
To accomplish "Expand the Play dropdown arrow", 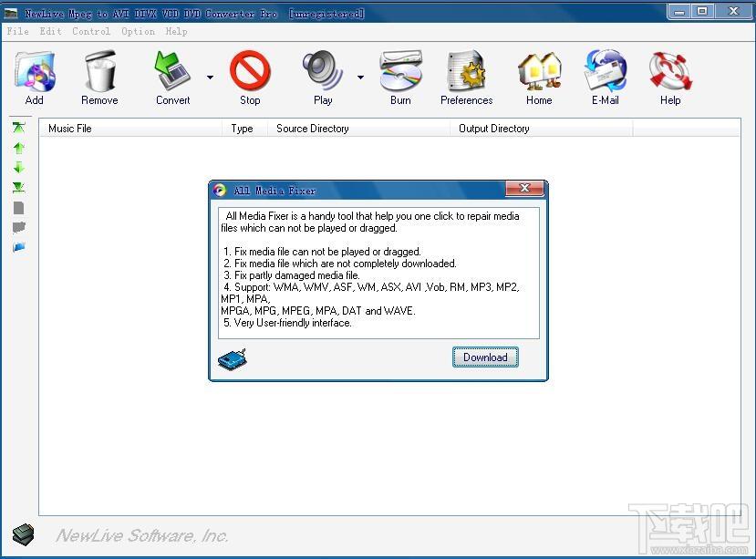I will pos(360,78).
